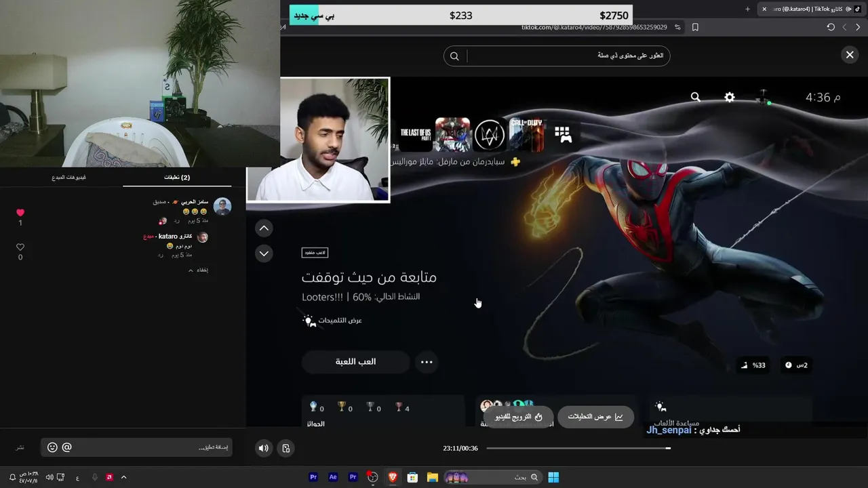Image resolution: width=868 pixels, height=488 pixels.
Task: Open AMD software tray icon
Action: pos(109,477)
